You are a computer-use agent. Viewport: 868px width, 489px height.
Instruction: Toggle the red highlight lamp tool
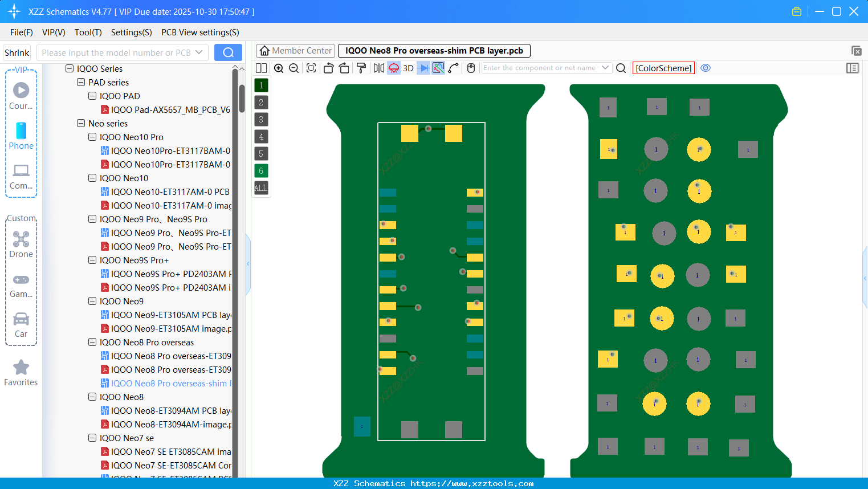click(394, 68)
